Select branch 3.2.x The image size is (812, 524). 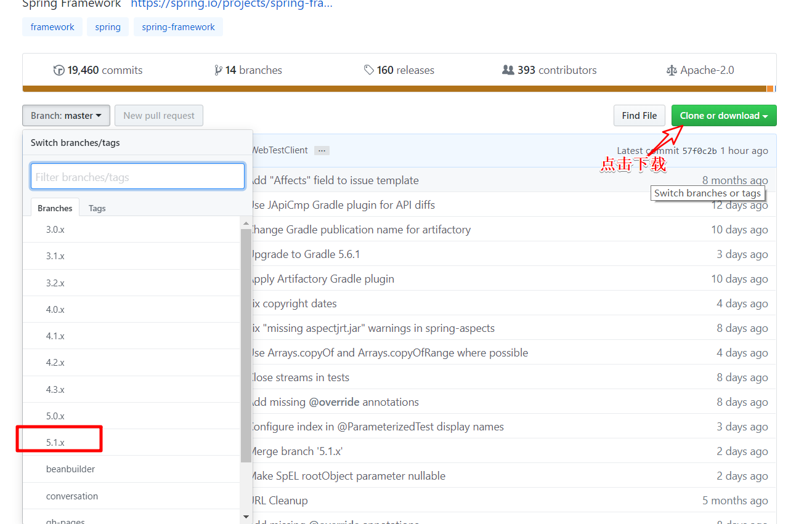coord(131,283)
